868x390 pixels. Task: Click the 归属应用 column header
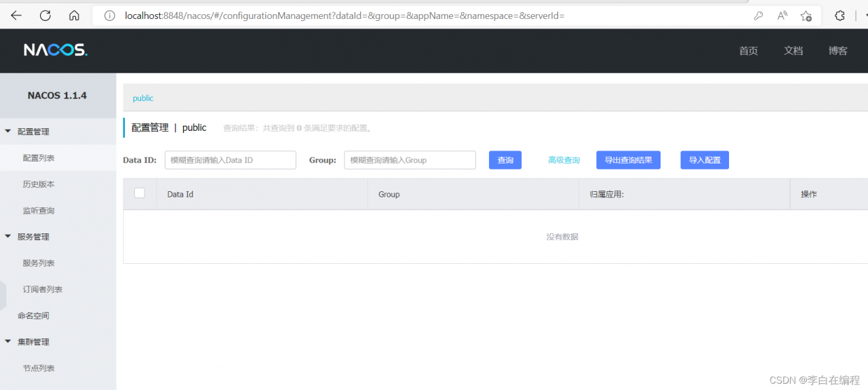pyautogui.click(x=607, y=194)
